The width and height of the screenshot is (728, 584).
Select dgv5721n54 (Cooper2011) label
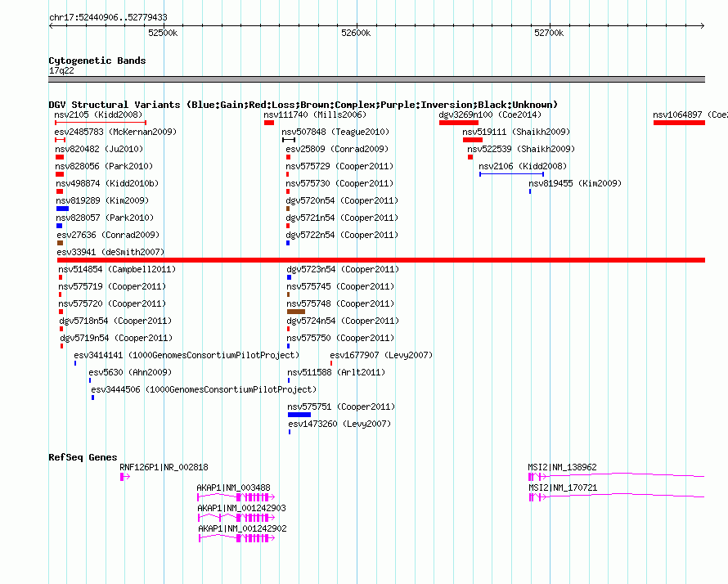[x=342, y=218]
